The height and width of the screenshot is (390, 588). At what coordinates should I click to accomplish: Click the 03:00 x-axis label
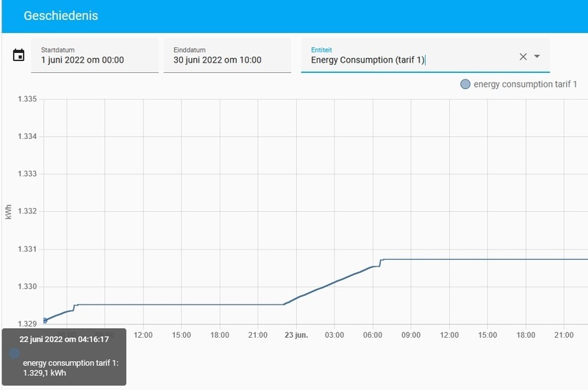coord(334,335)
